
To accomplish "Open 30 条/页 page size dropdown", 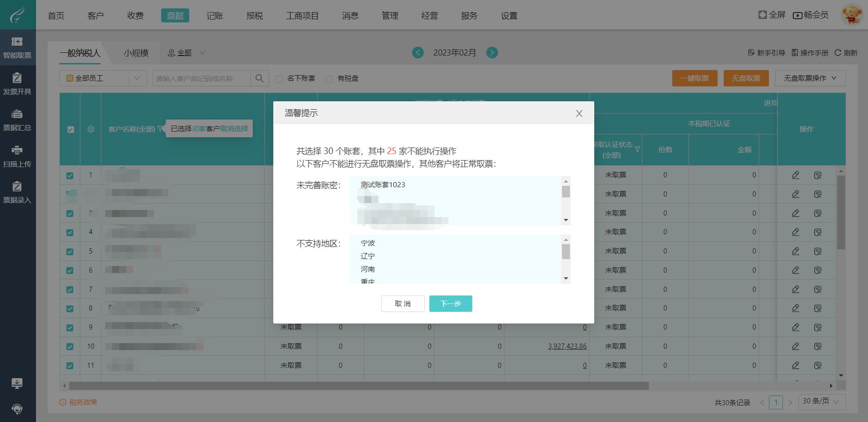I will [x=822, y=401].
